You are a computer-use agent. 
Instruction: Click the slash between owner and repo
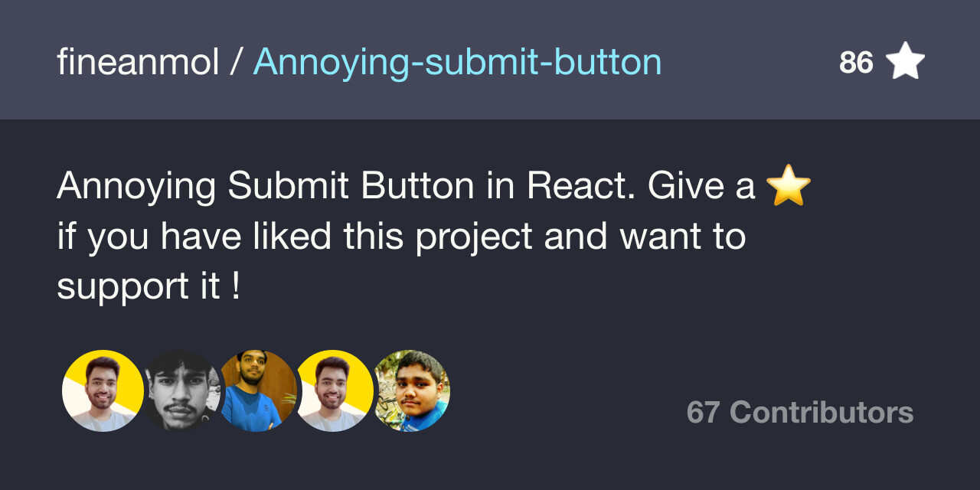coord(236,62)
